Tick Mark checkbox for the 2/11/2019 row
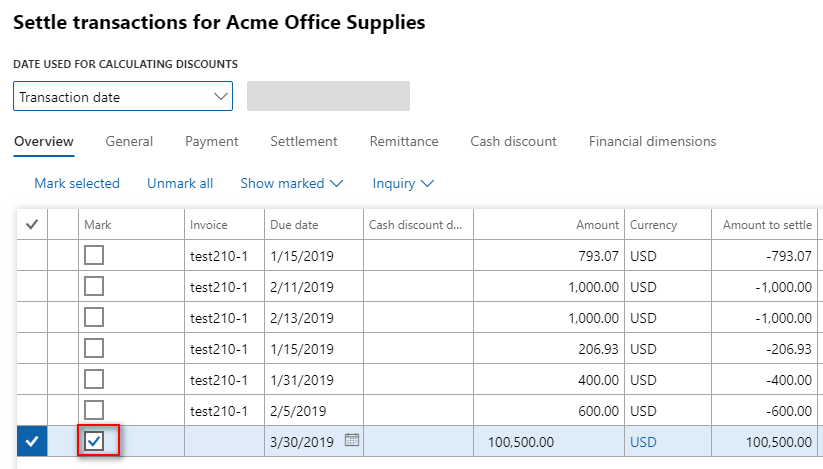 [94, 287]
